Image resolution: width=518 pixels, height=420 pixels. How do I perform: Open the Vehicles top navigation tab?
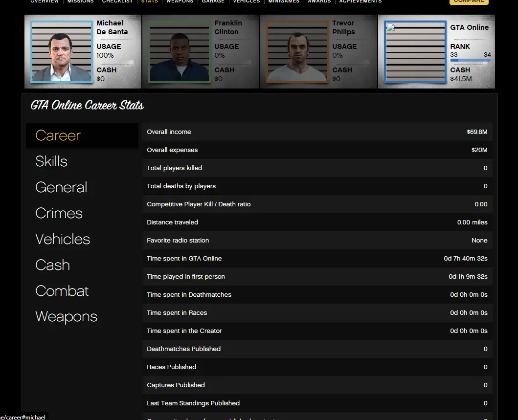pos(246,1)
